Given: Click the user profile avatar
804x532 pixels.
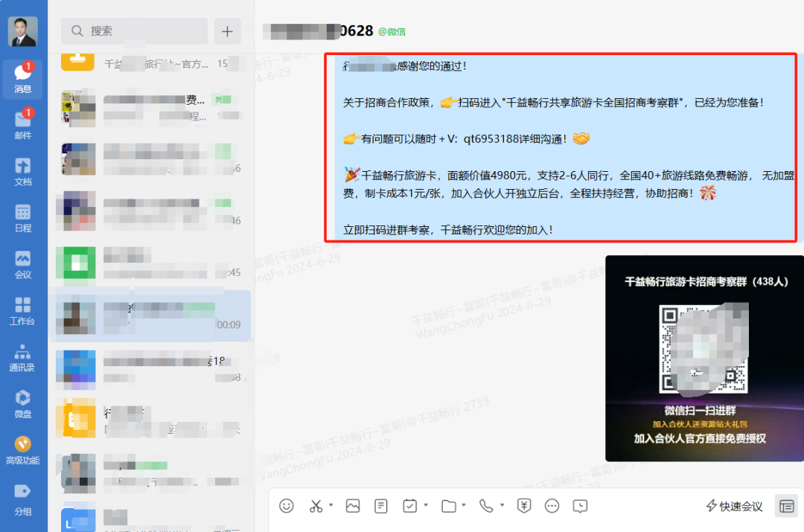Looking at the screenshot, I should 23,31.
